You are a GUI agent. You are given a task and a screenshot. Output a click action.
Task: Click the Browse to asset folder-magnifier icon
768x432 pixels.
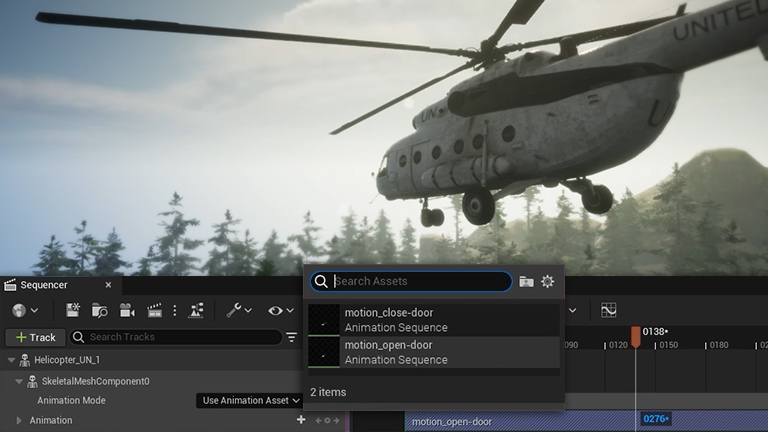[100, 311]
